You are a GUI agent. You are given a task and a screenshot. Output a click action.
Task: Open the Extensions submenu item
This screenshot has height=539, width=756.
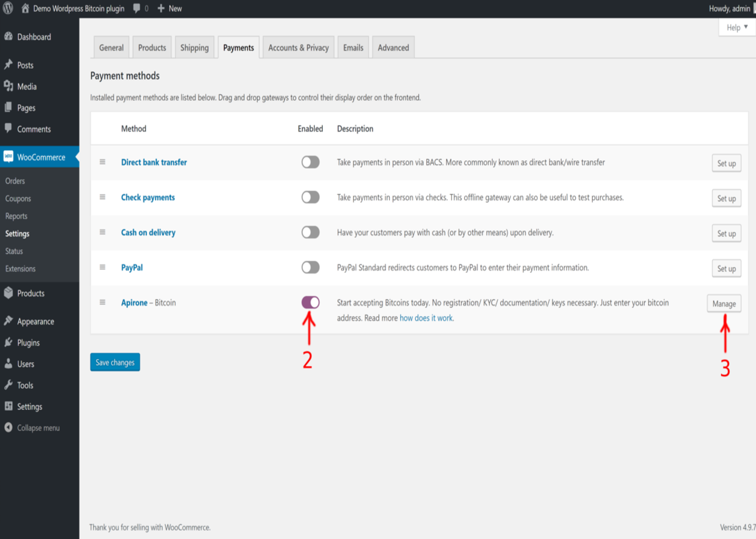point(20,268)
